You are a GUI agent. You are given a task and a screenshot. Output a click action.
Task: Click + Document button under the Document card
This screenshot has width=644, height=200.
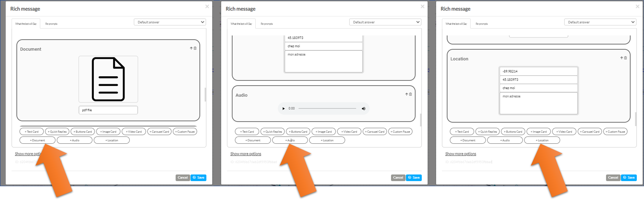(x=37, y=140)
